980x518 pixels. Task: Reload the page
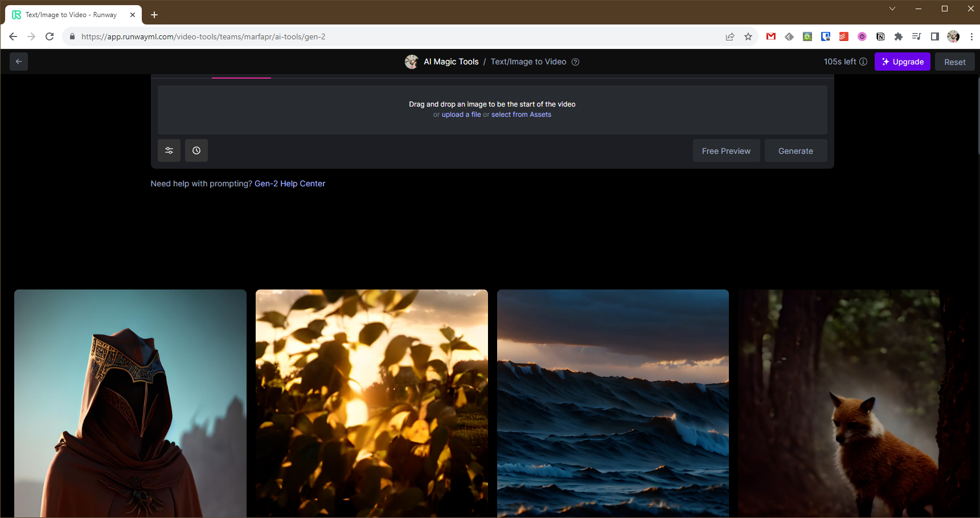(x=50, y=36)
